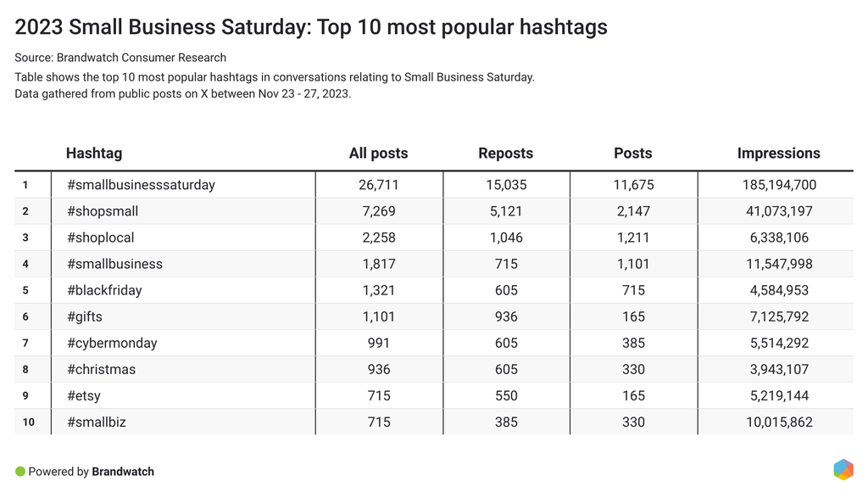Select the #smallbusinesssaturday hashtag cell
The width and height of the screenshot is (868, 498).
pyautogui.click(x=141, y=185)
